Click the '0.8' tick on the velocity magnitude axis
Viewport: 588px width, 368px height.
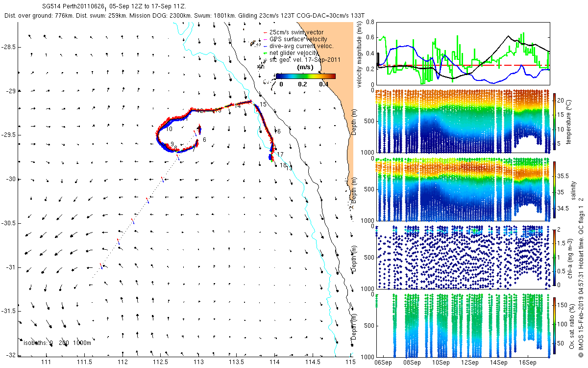pyautogui.click(x=370, y=22)
